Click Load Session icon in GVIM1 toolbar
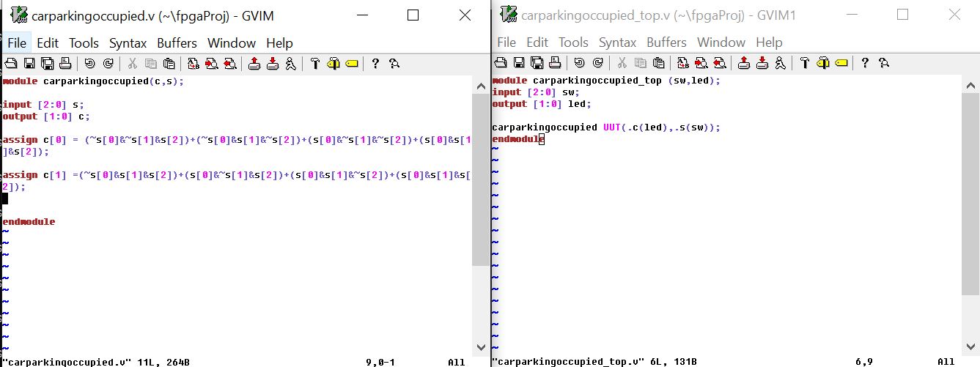Image resolution: width=980 pixels, height=367 pixels. tap(744, 63)
